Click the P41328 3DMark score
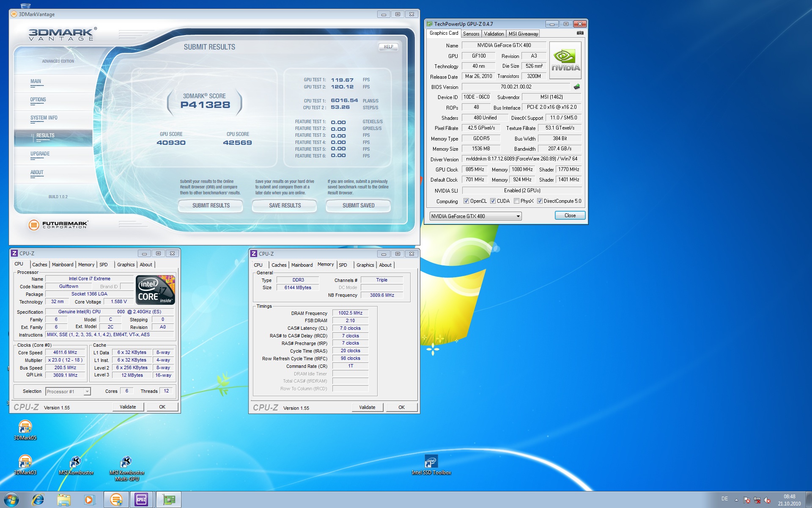 coord(205,105)
